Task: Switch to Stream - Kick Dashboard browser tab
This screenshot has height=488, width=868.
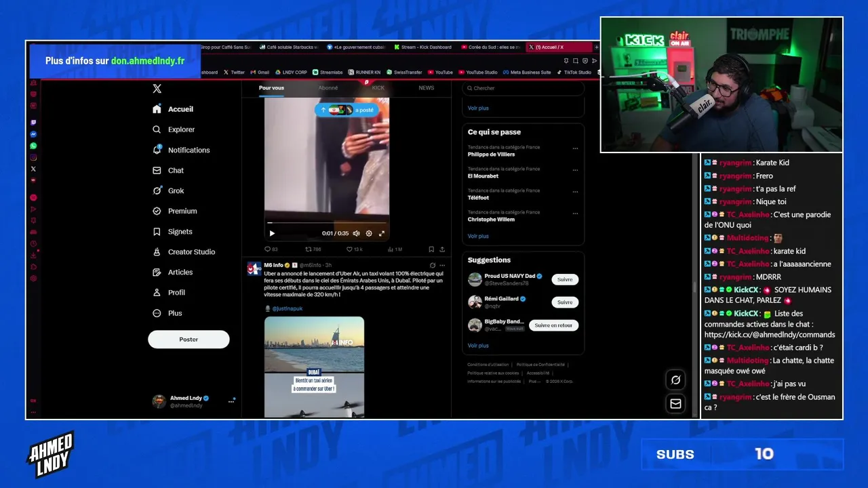Action: tap(422, 47)
